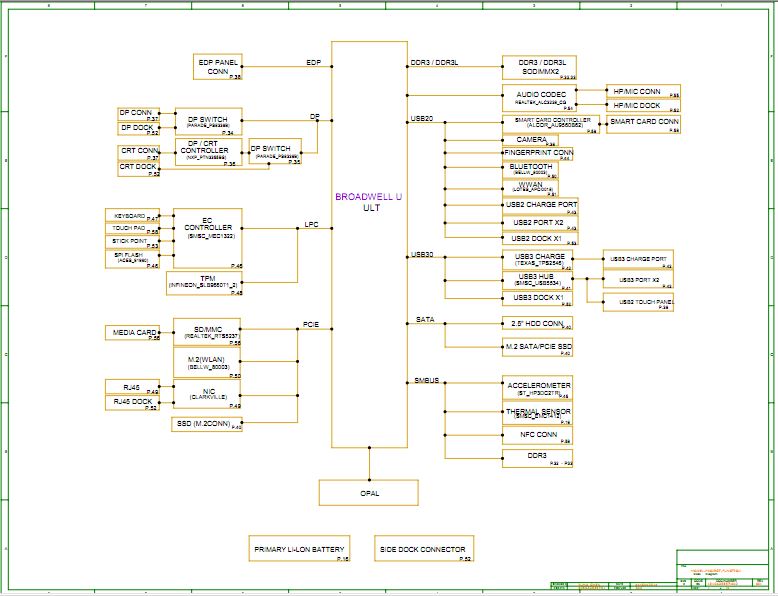This screenshot has height=596, width=778.
Task: Click the CAMERA block
Action: (529, 139)
